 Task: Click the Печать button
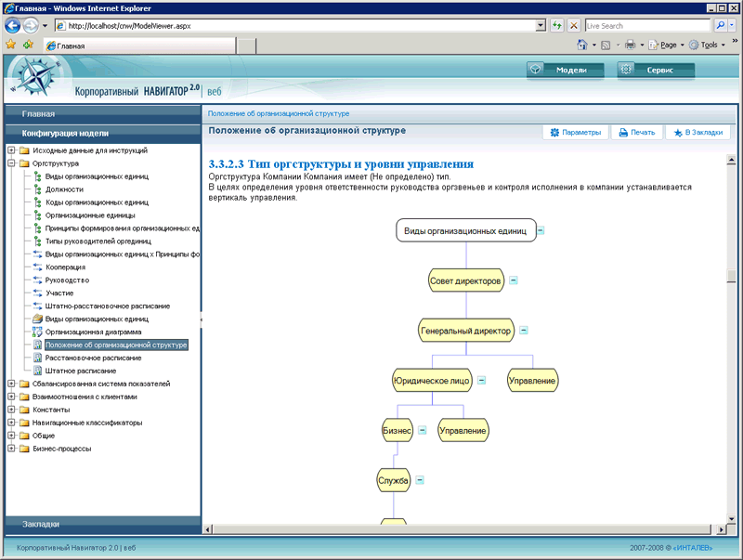(637, 133)
